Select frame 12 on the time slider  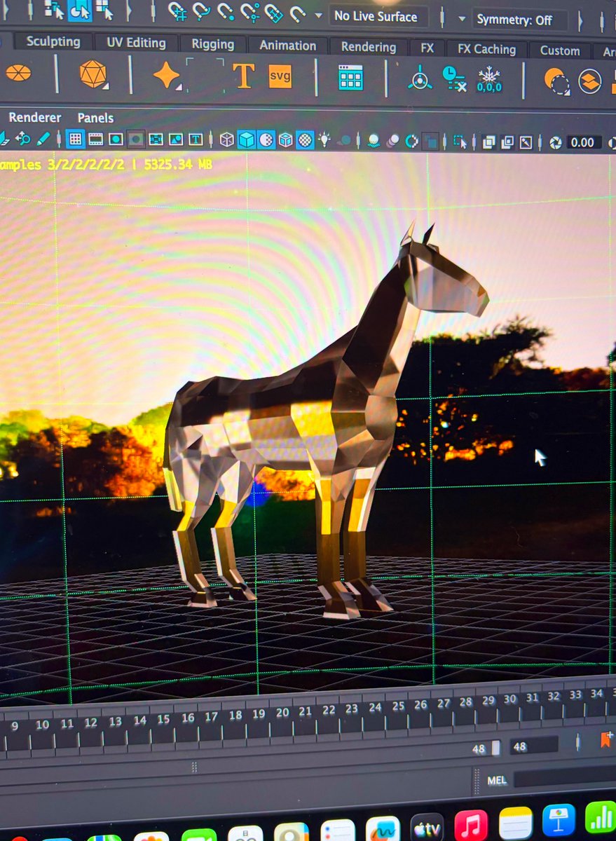pos(90,723)
